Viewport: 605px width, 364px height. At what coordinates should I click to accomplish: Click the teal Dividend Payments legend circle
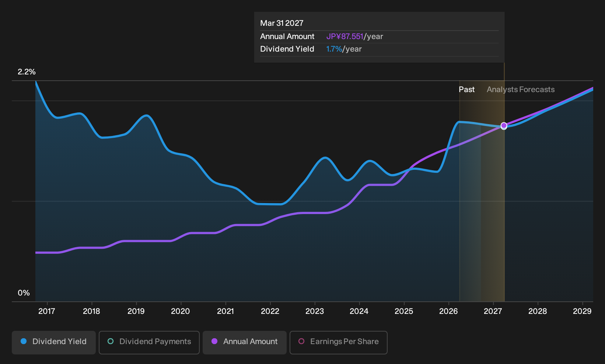tap(111, 341)
